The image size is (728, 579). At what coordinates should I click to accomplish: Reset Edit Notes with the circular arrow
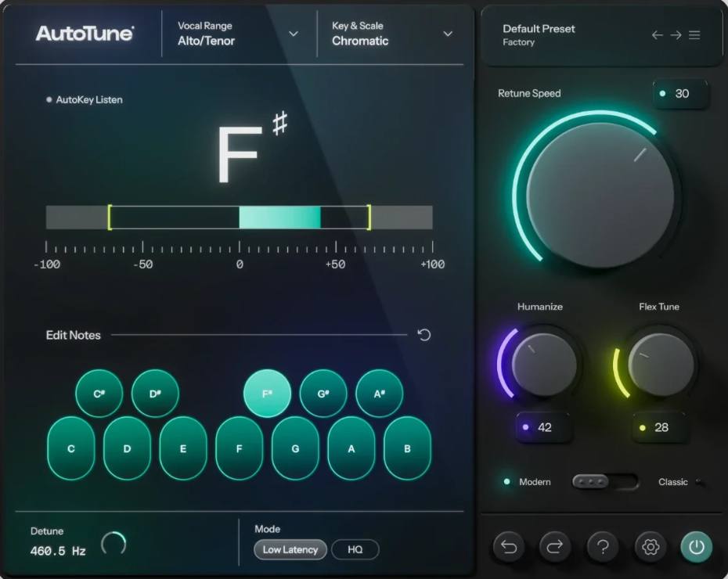coord(424,335)
